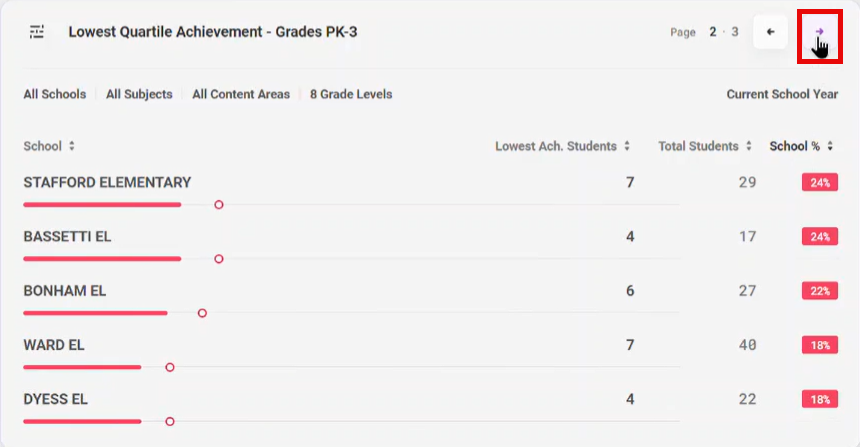The height and width of the screenshot is (447, 860).
Task: Click DYESS EL circle marker on bar
Action: click(x=170, y=422)
